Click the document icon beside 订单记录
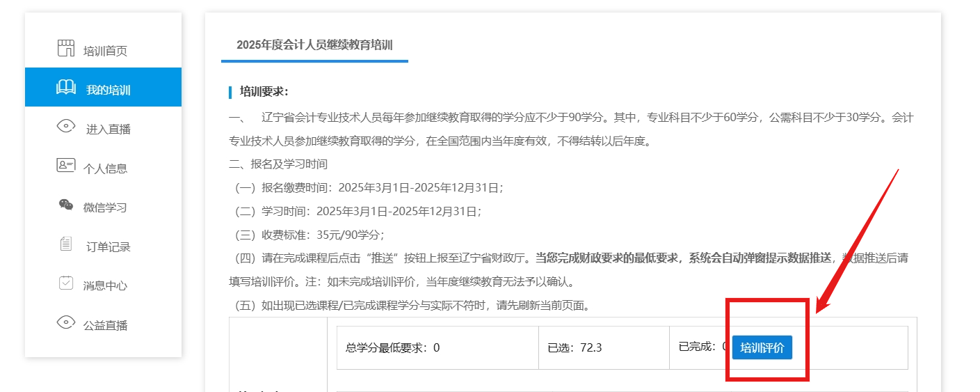 pyautogui.click(x=66, y=244)
